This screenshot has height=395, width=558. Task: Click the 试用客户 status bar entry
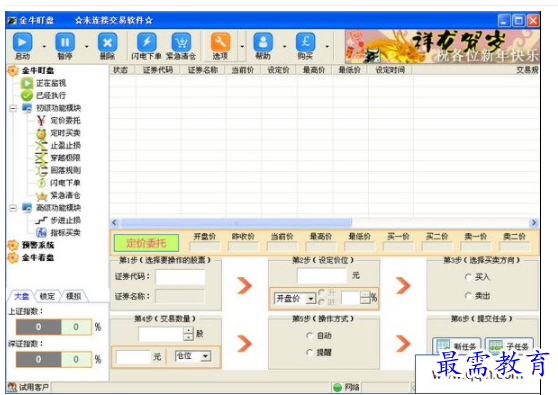(29, 387)
